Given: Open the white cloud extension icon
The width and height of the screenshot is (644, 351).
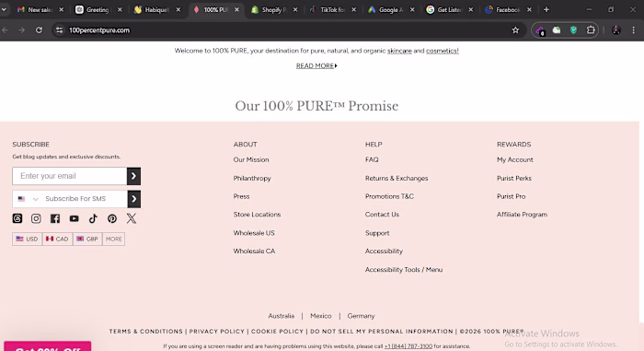Looking at the screenshot, I should tap(557, 30).
